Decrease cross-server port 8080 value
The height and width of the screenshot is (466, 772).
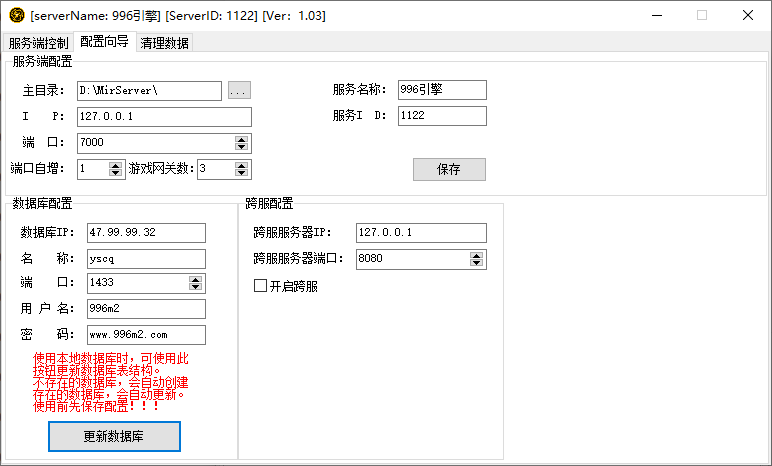[477, 264]
